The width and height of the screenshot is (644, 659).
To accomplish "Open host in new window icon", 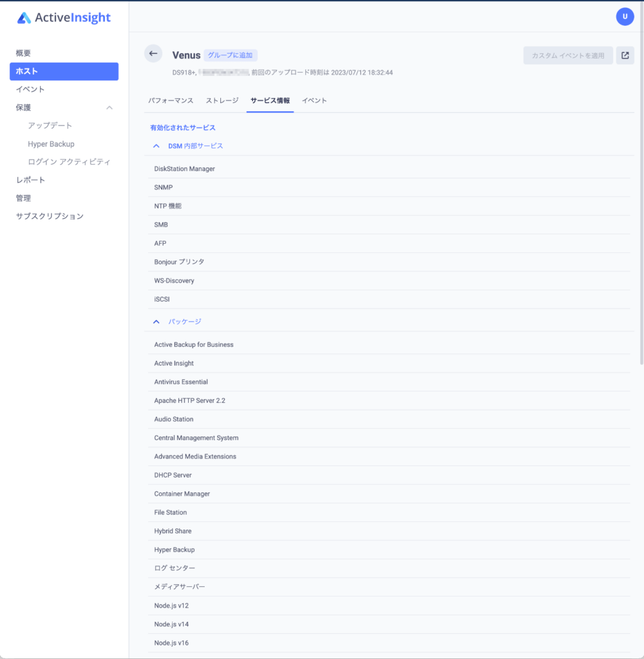I will point(625,55).
